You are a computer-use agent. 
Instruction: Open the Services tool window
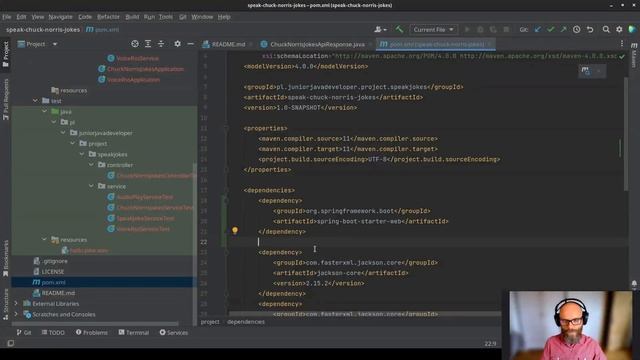pos(173,333)
